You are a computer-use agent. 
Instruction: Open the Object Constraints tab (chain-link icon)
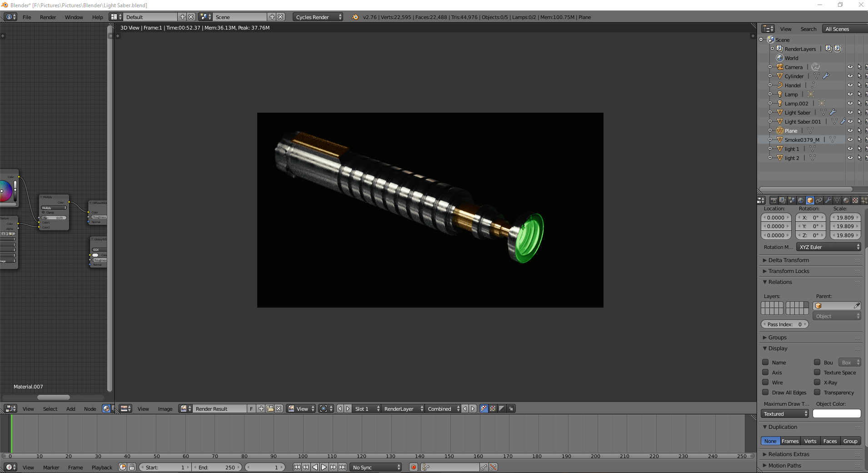coord(819,200)
